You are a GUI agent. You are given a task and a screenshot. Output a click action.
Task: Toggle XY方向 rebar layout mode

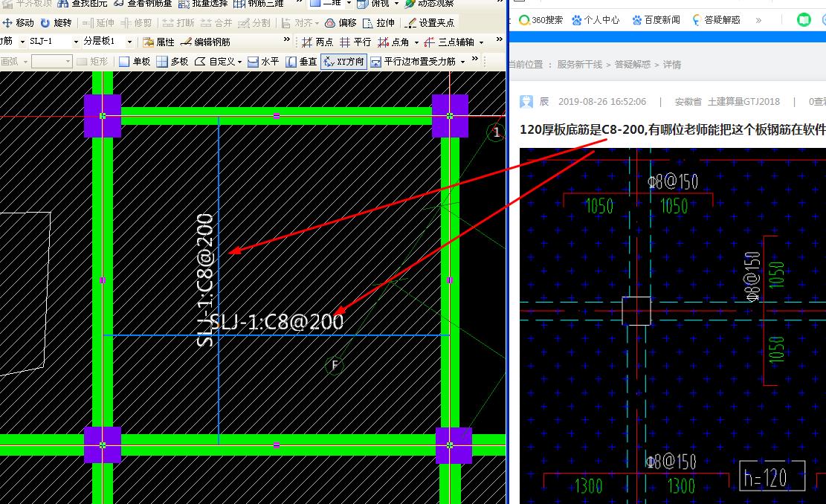coord(343,61)
